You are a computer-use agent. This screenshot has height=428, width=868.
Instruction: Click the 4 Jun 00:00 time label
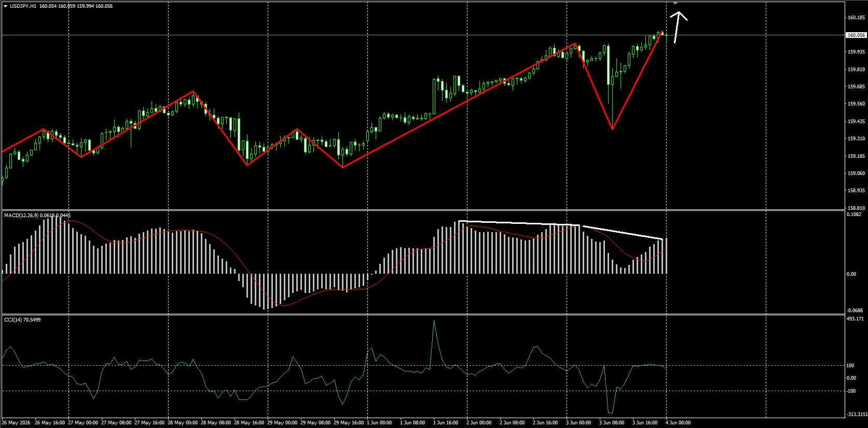point(679,423)
